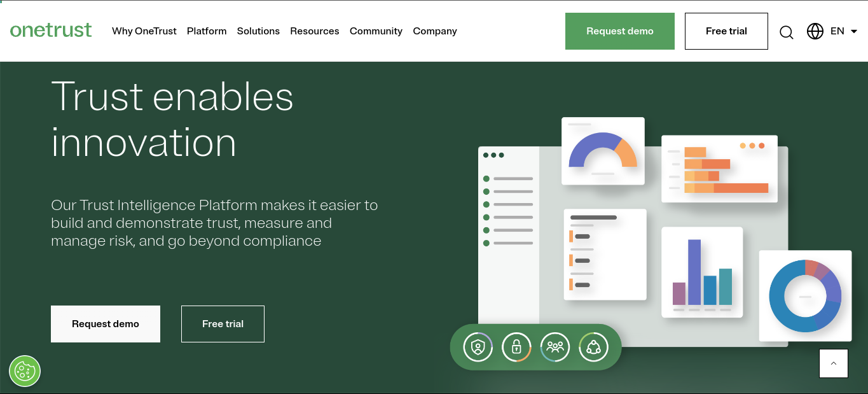This screenshot has height=394, width=868.
Task: Open cookie preferences icon
Action: tap(25, 371)
